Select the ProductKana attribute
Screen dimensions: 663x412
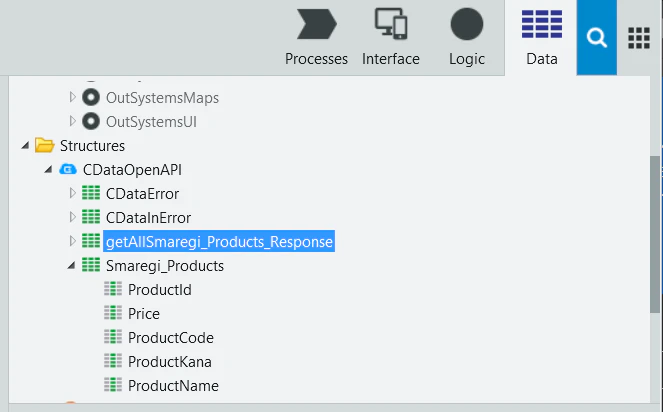point(170,362)
